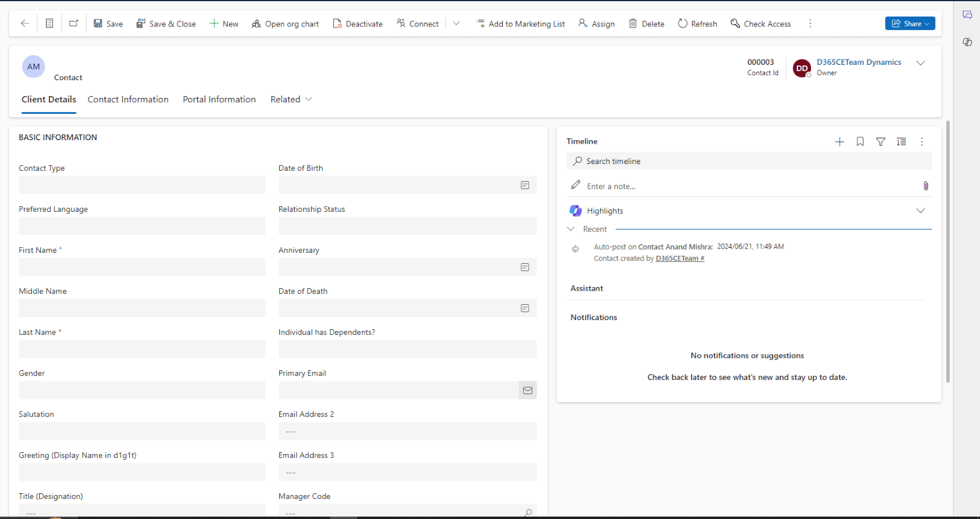The image size is (980, 519).
Task: Click the timeline bookmark icon
Action: (860, 141)
